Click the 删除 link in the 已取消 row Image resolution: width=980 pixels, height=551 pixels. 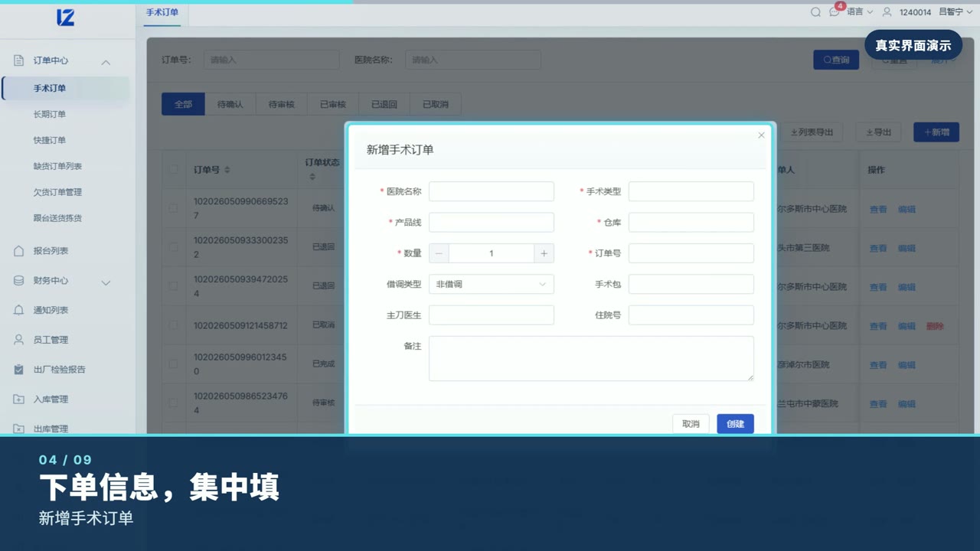pyautogui.click(x=935, y=326)
